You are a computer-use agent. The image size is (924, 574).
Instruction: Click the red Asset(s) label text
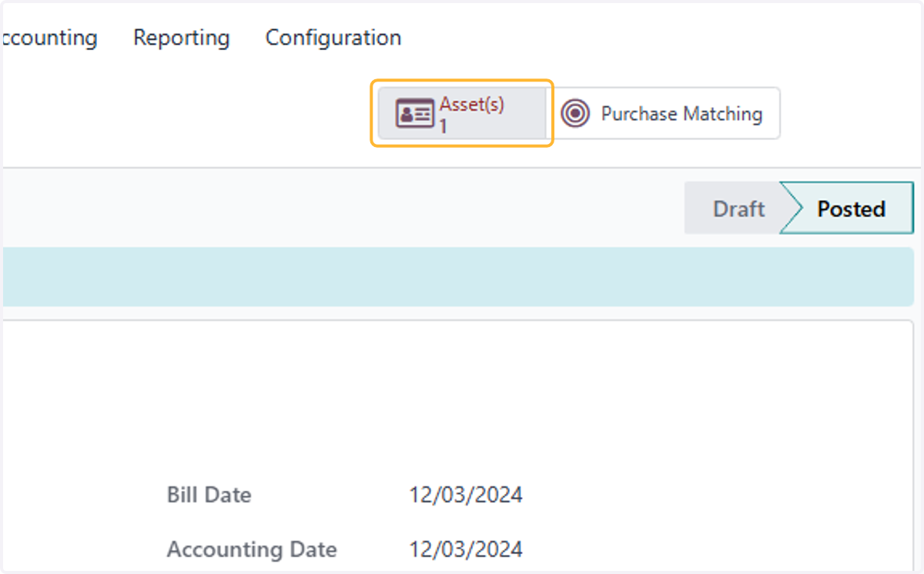click(472, 105)
